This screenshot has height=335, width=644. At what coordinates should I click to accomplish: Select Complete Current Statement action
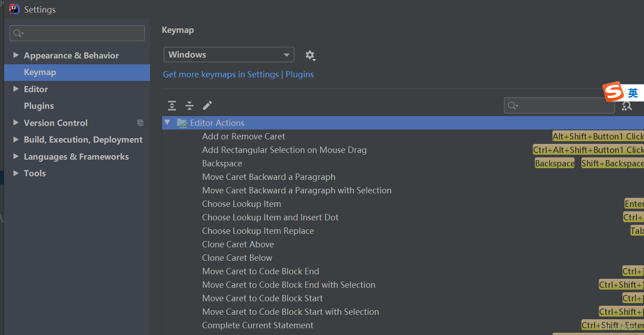(258, 325)
